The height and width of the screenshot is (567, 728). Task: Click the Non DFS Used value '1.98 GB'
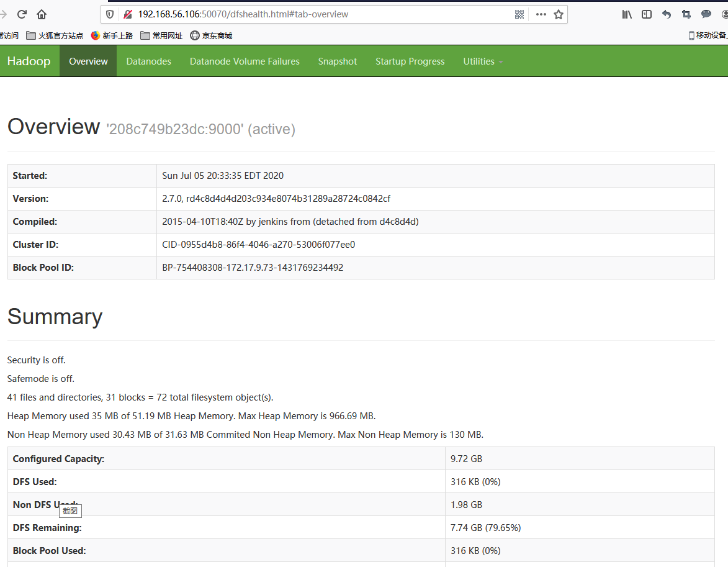[466, 505]
